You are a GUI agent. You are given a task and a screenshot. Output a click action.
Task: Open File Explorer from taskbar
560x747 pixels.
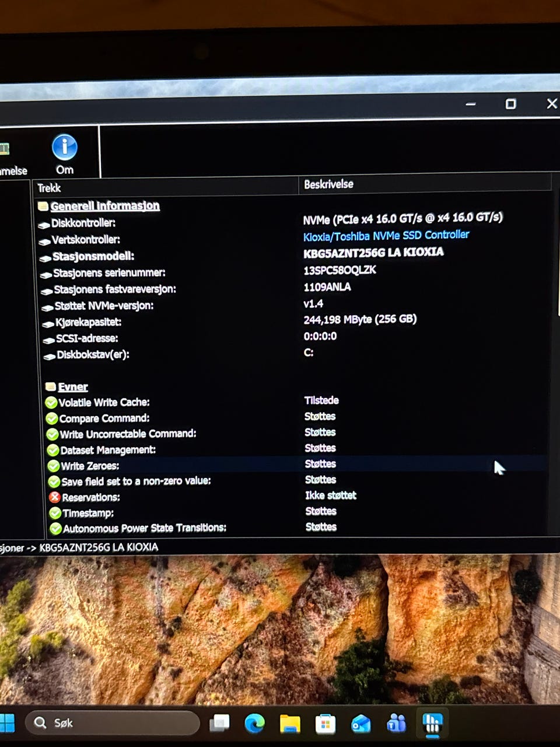point(290,724)
